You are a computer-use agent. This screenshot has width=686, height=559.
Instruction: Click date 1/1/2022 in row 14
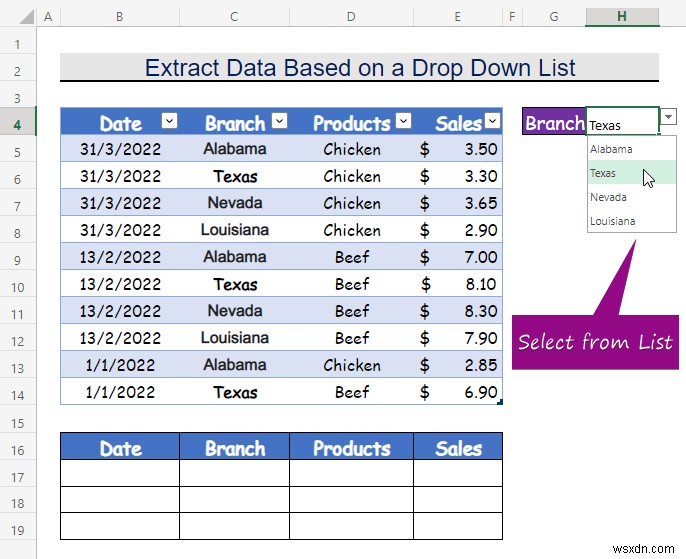(120, 391)
